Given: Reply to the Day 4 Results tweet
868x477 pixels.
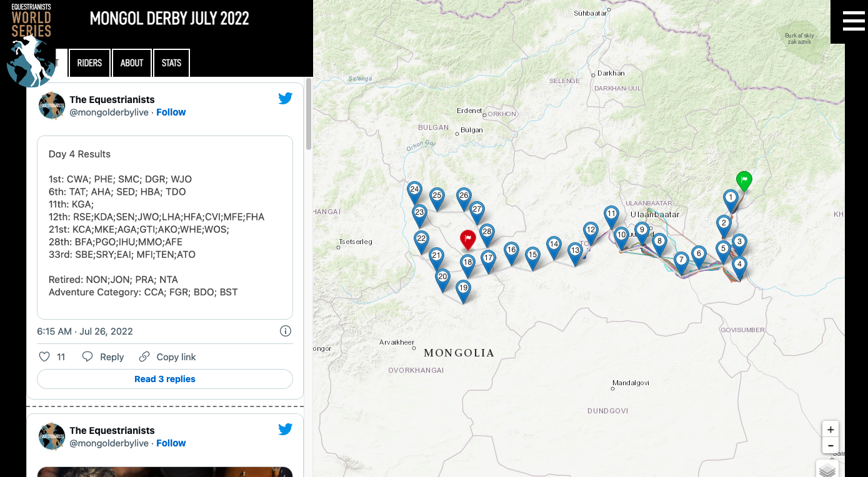Looking at the screenshot, I should (103, 357).
